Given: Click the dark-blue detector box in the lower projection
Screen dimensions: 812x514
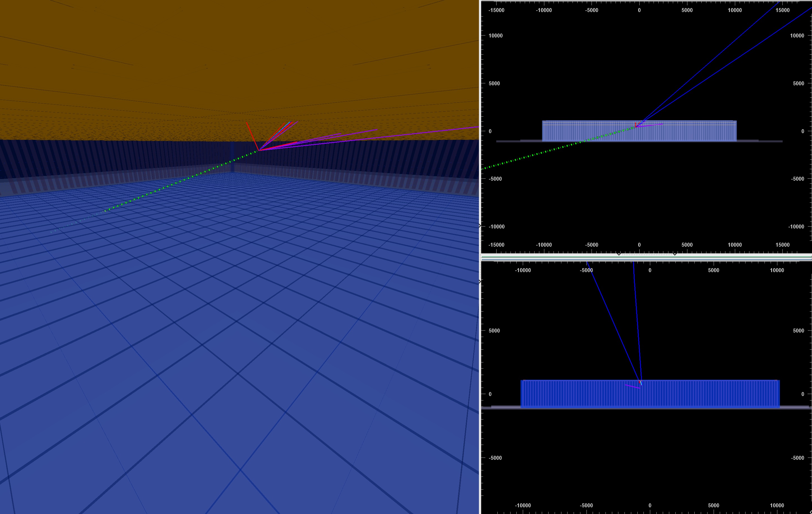Looking at the screenshot, I should click(650, 394).
